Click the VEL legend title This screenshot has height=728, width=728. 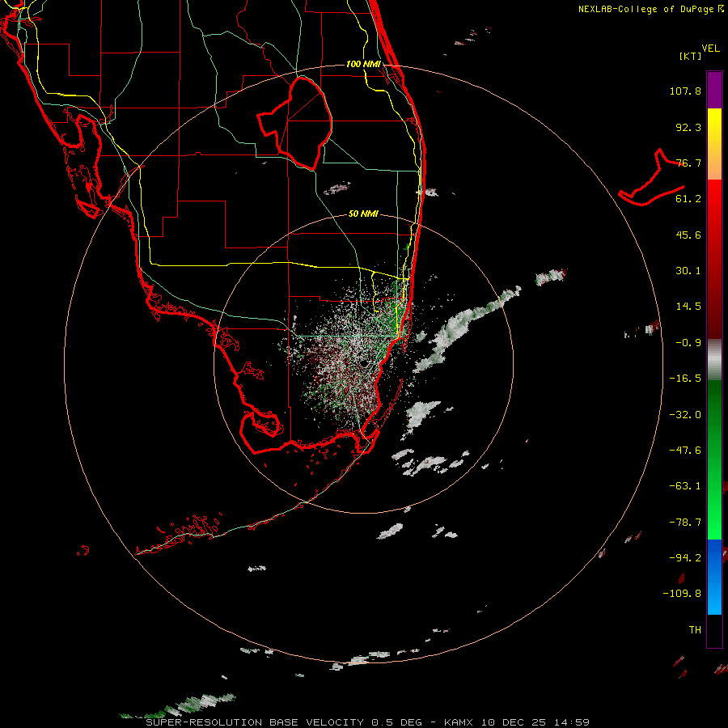[711, 49]
